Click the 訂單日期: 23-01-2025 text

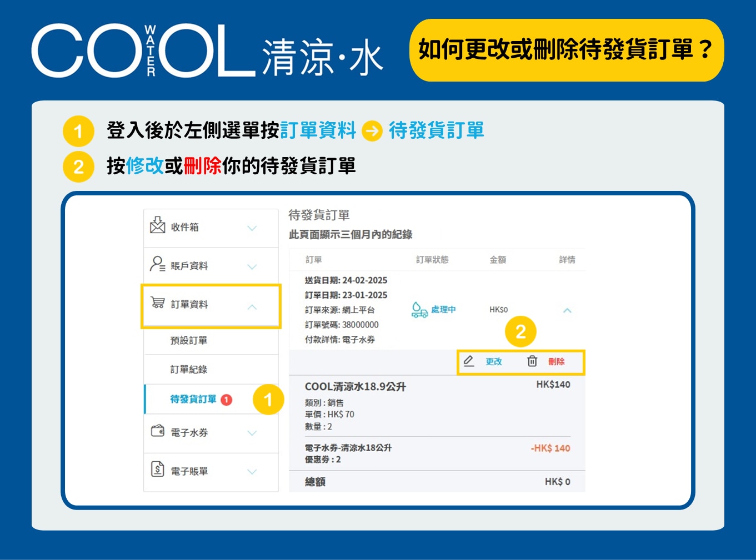coord(346,295)
